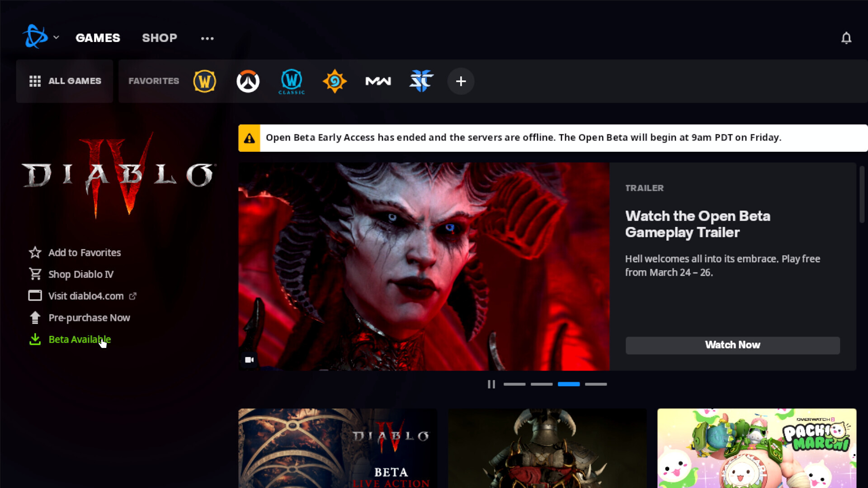This screenshot has height=488, width=868.
Task: Click Watch Now button for Open Beta
Action: (733, 344)
